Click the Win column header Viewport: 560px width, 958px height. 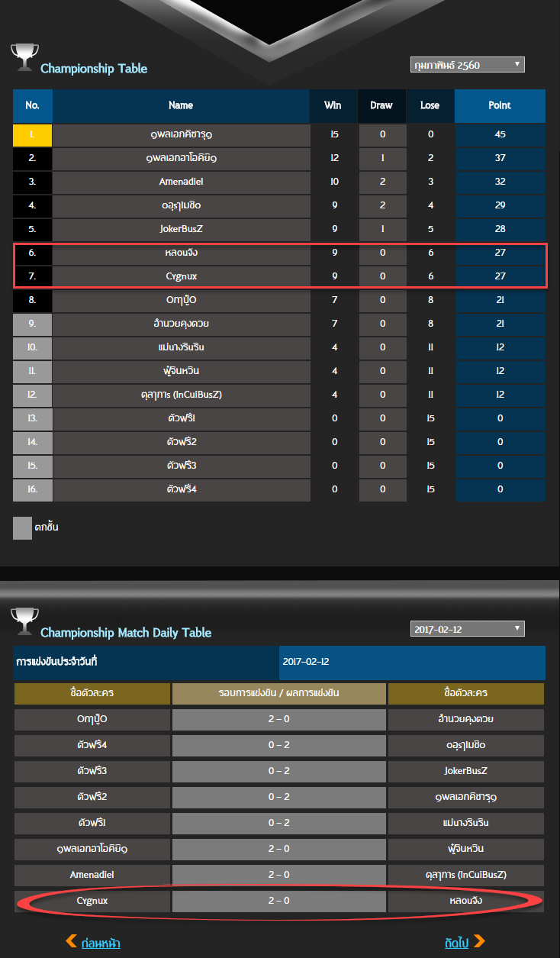coord(333,106)
